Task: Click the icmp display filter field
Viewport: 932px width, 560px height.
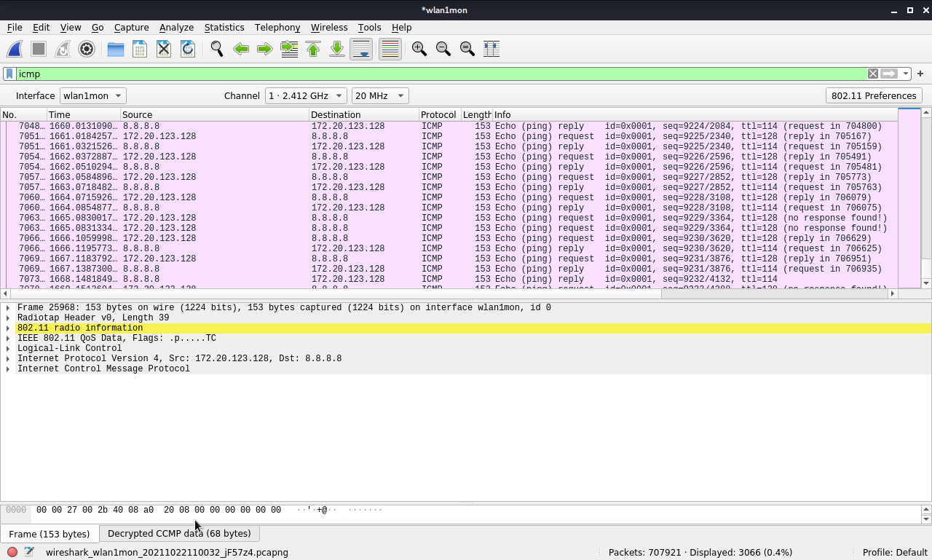Action: point(441,74)
